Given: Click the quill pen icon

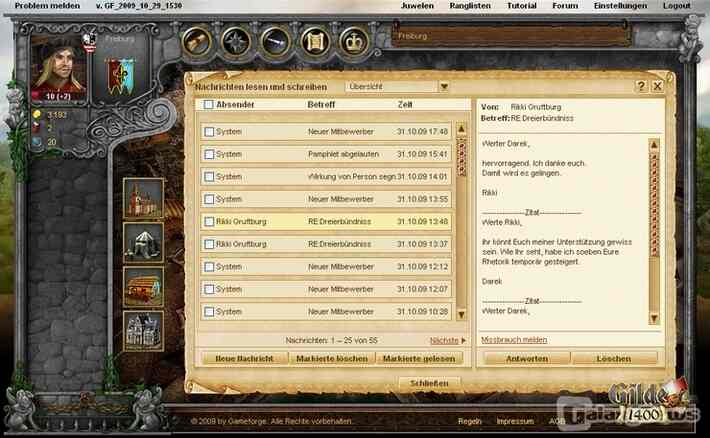Looking at the screenshot, I should [275, 42].
